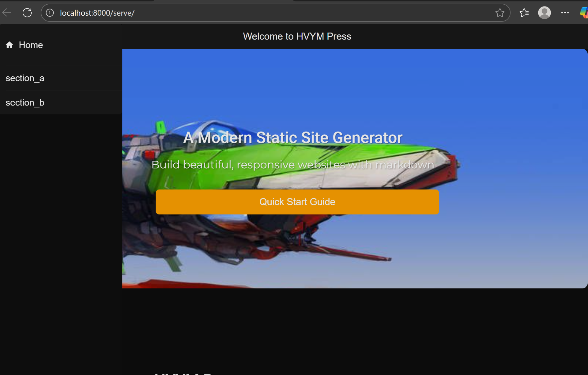Navigate to the Home sidebar link
Screen dimensions: 588x375
tap(31, 45)
